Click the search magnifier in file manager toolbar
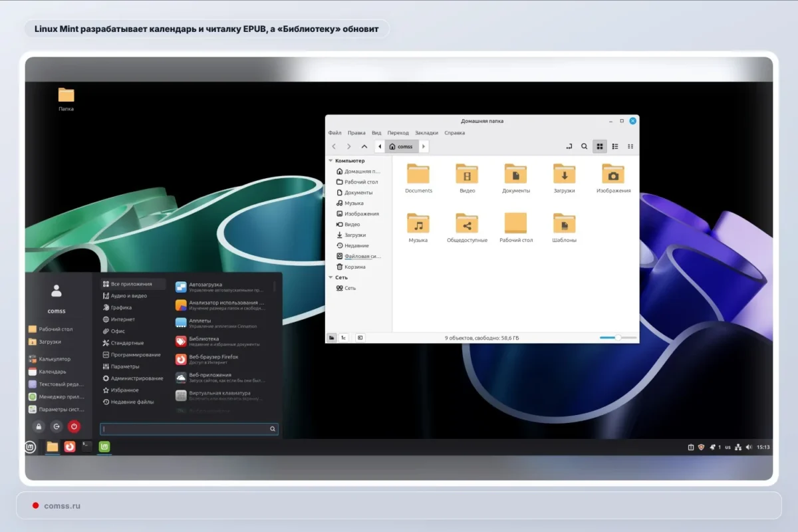This screenshot has width=798, height=532. 584,146
